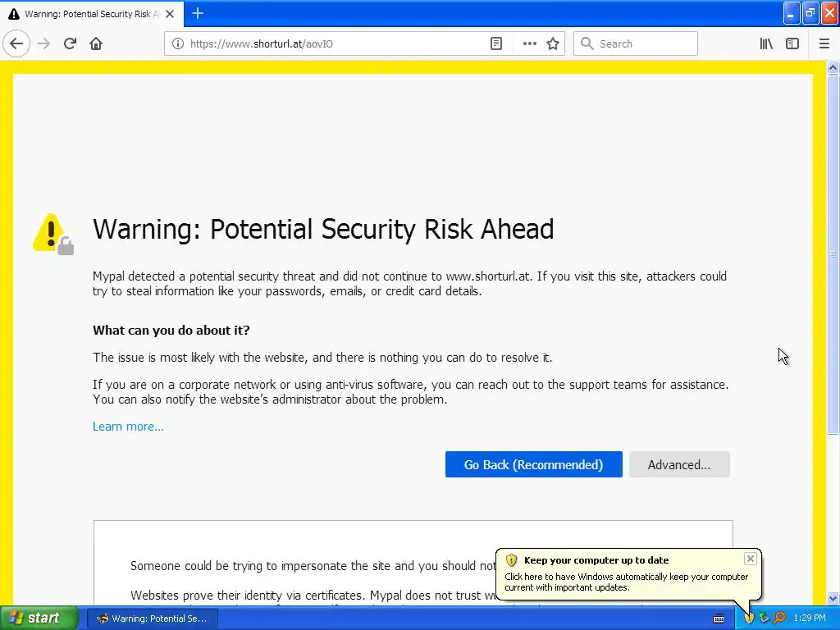Click the Warning: Potential Security Risk Ahead heading

point(323,230)
